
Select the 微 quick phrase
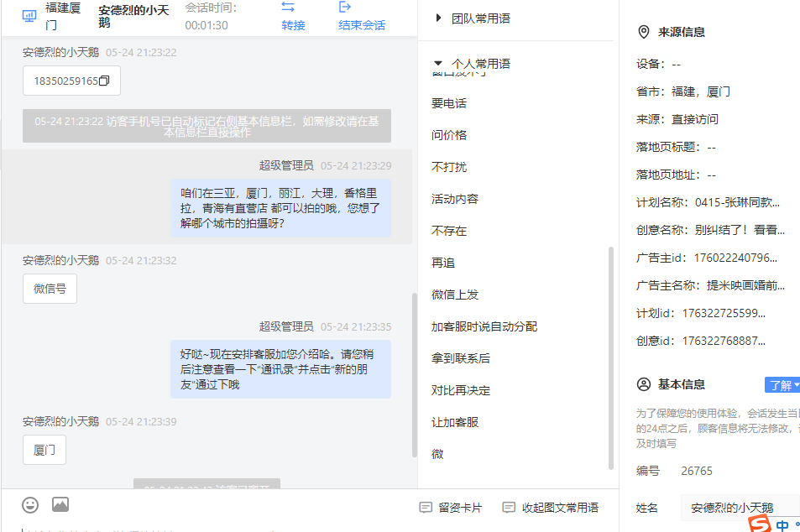click(x=437, y=454)
